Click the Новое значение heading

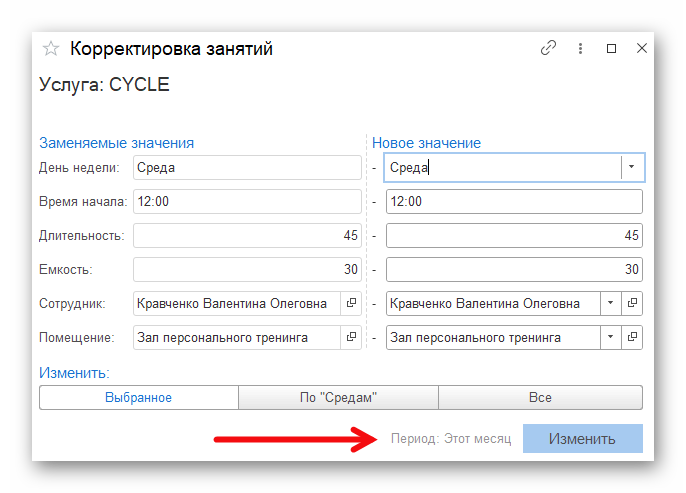pyautogui.click(x=427, y=143)
